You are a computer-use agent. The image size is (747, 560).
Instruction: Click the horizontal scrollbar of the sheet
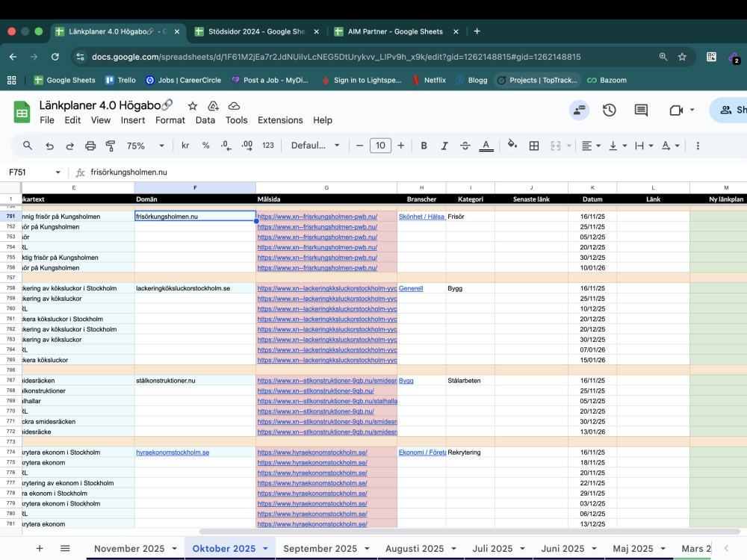[471, 532]
